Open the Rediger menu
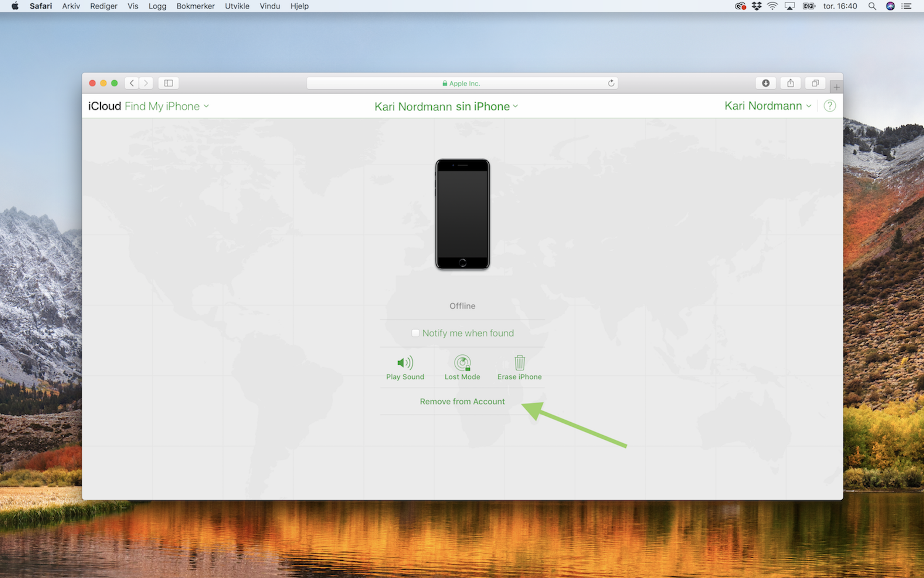Image resolution: width=924 pixels, height=578 pixels. click(x=103, y=6)
